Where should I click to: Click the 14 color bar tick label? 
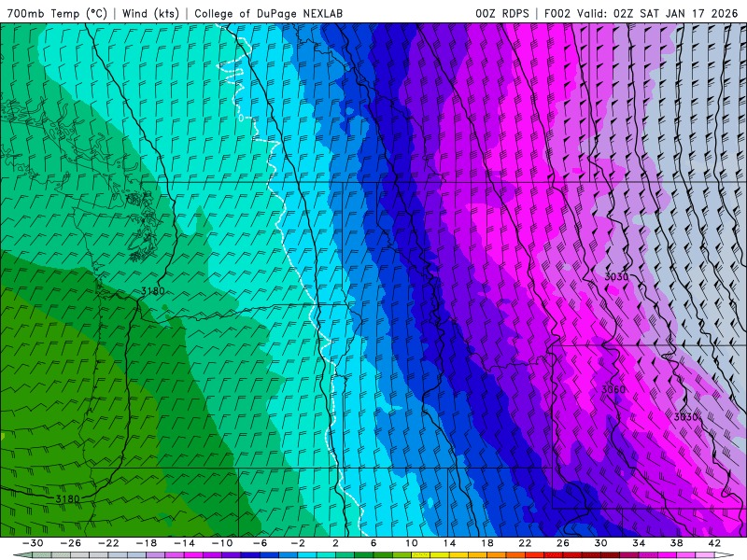click(449, 543)
